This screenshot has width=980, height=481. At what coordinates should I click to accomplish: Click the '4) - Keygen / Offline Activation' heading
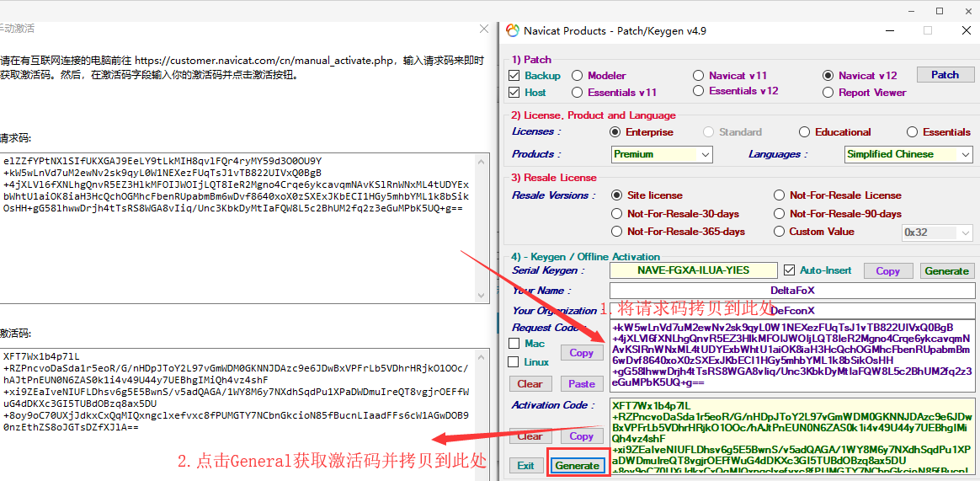(x=585, y=256)
